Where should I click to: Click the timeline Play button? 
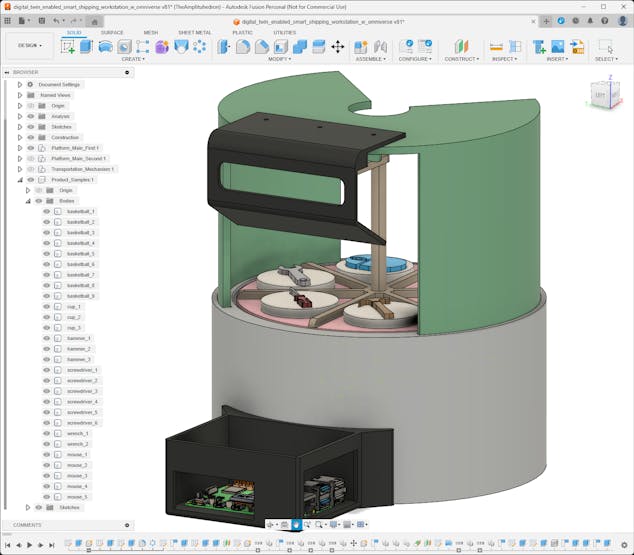tap(29, 545)
